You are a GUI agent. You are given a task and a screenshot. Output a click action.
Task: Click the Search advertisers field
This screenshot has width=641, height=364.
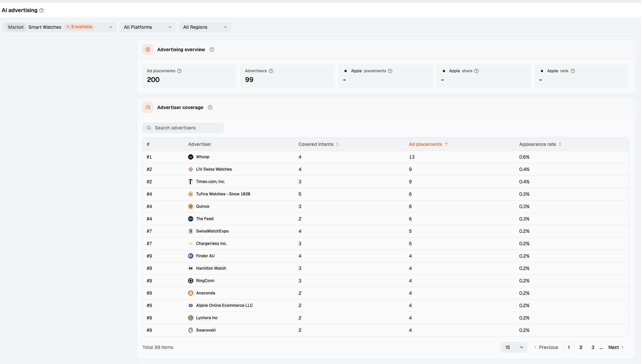tap(183, 128)
